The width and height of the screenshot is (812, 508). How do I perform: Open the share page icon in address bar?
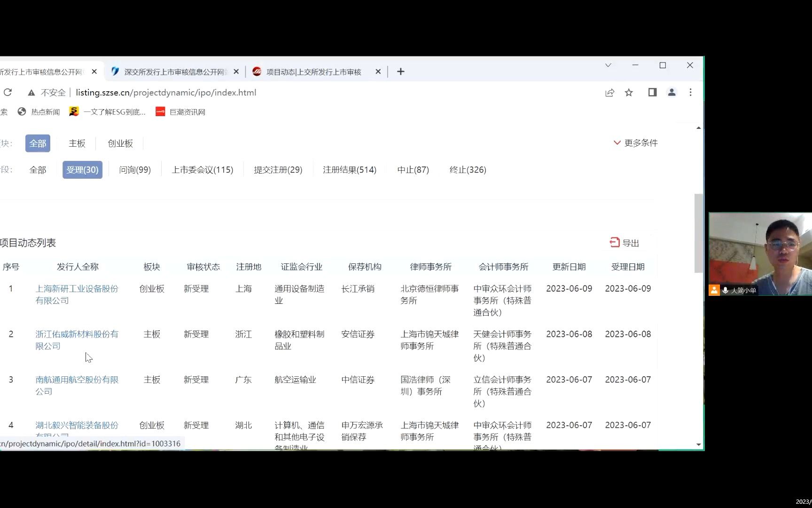click(x=609, y=93)
